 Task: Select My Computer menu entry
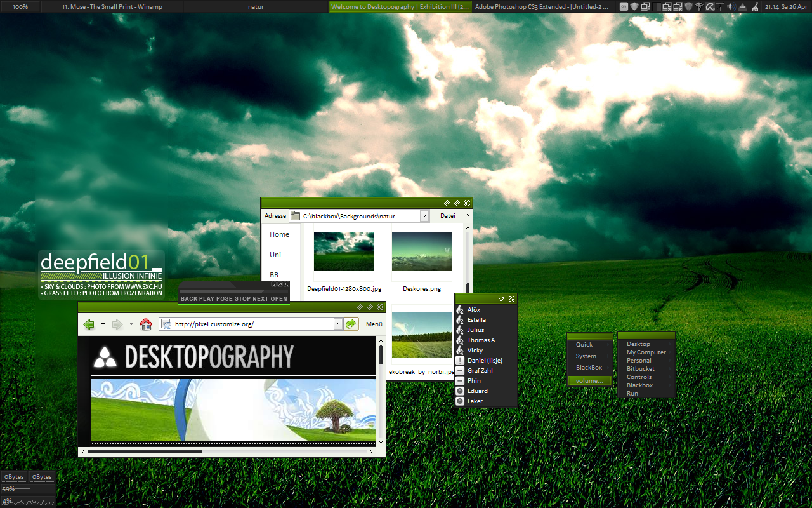point(646,352)
